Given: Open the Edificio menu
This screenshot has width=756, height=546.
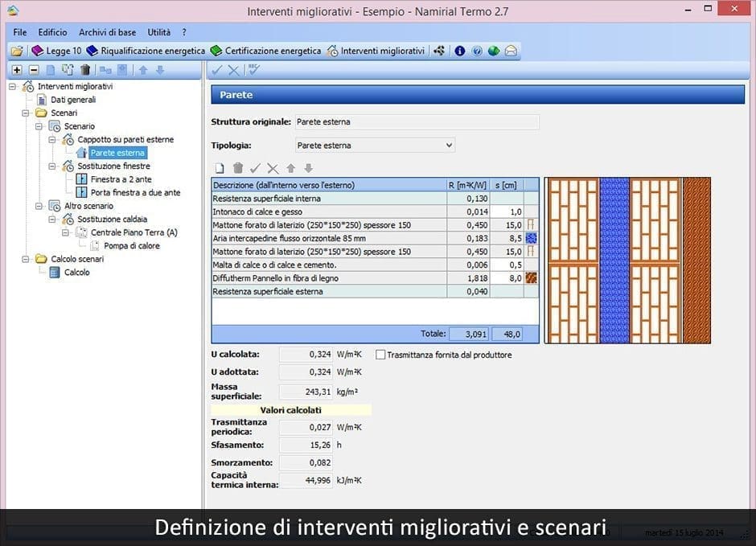Looking at the screenshot, I should pyautogui.click(x=53, y=32).
